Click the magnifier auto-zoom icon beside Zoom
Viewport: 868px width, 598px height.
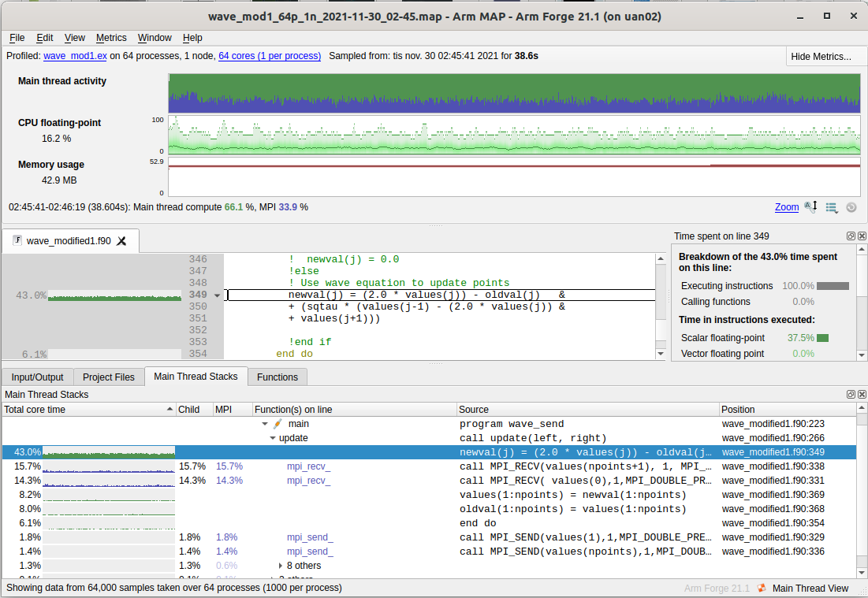click(810, 207)
